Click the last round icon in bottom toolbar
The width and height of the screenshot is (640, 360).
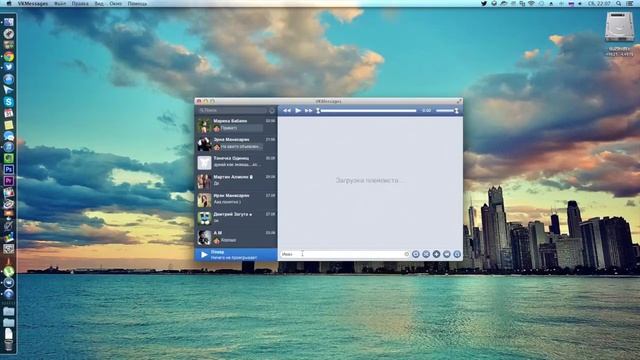(457, 254)
